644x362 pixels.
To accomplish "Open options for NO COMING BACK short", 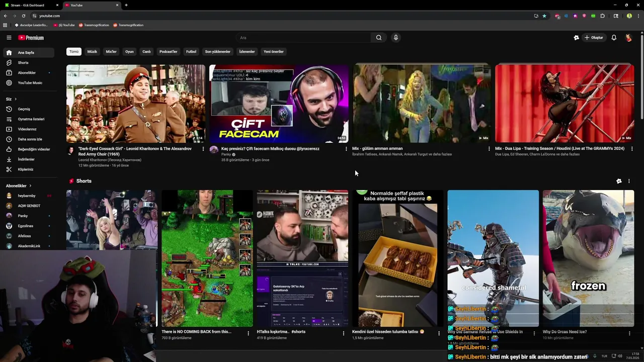I will (x=248, y=333).
